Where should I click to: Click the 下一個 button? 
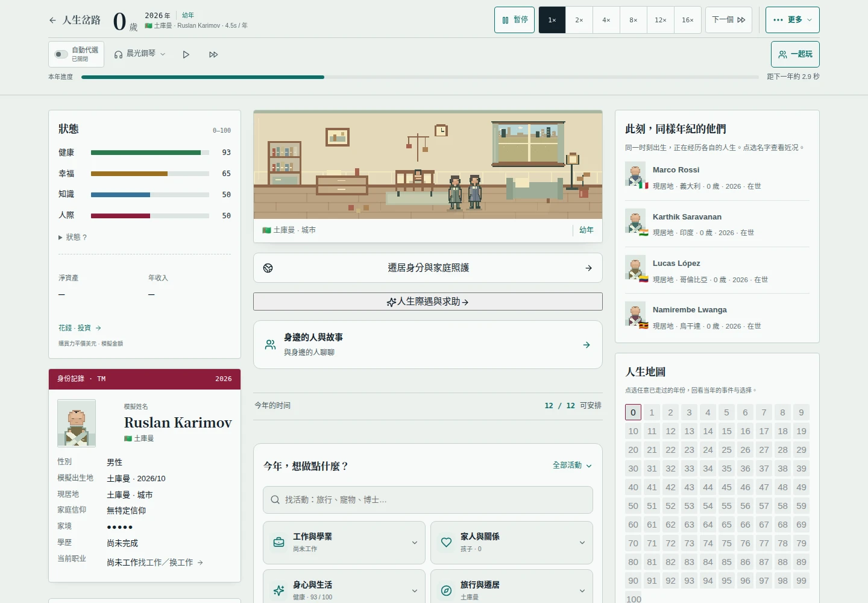(x=729, y=20)
